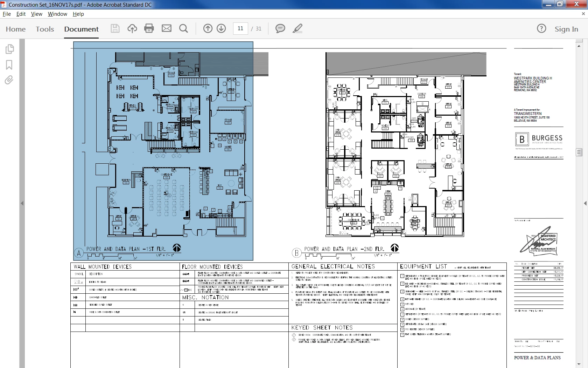Close the document with the X below title bar
This screenshot has height=368, width=588.
pyautogui.click(x=583, y=14)
